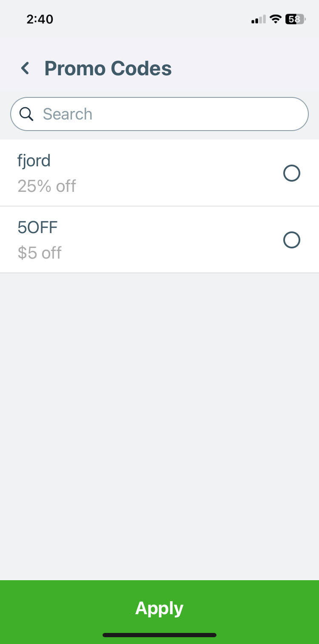Tap the Promo Codes page title

pyautogui.click(x=108, y=68)
